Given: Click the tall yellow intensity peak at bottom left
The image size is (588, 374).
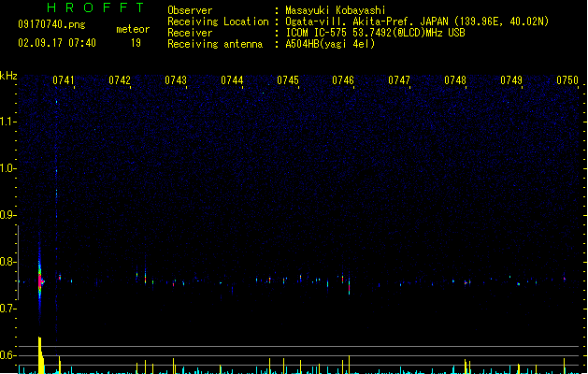Looking at the screenshot, I should click(40, 355).
